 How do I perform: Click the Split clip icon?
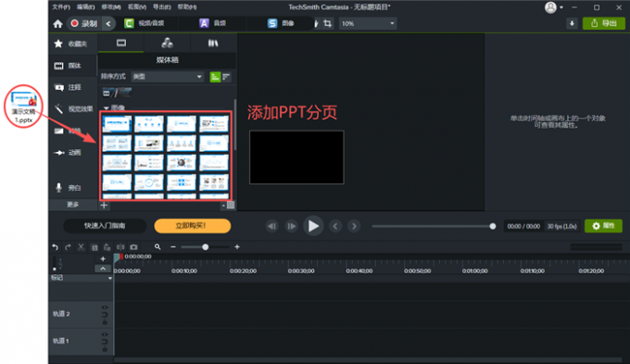[120, 247]
